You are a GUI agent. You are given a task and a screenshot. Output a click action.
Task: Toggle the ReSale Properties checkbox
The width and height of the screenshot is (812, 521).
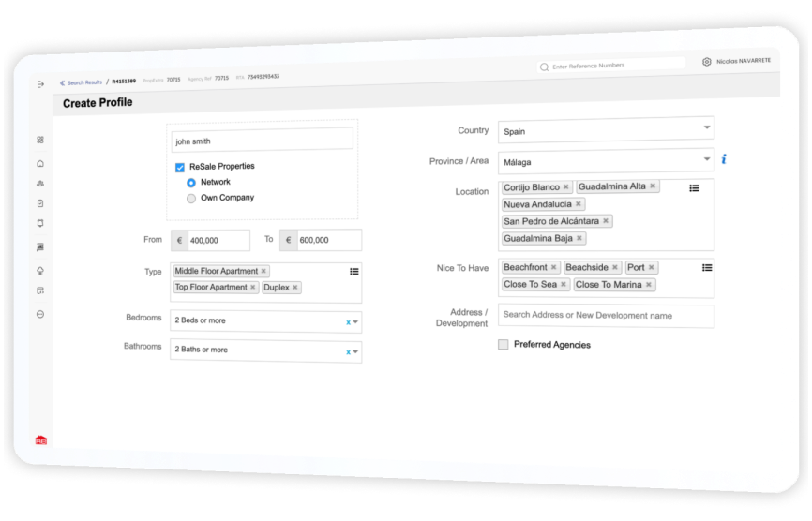180,167
